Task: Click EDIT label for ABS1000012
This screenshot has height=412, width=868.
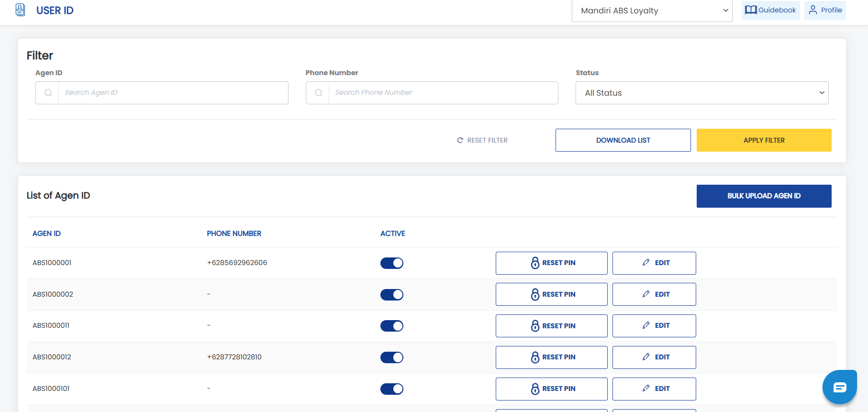Action: pyautogui.click(x=662, y=357)
